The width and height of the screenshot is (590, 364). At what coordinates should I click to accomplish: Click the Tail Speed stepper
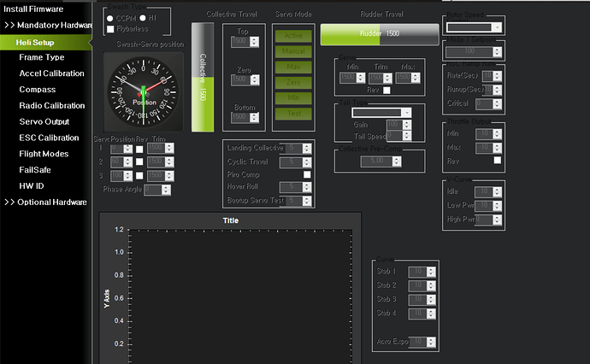pos(398,135)
